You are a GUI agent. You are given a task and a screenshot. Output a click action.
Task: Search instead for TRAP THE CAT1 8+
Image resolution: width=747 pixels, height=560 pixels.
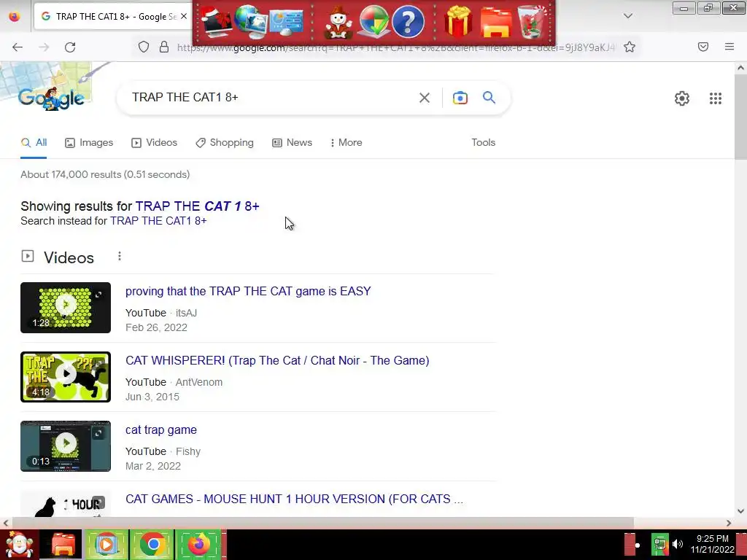click(158, 221)
